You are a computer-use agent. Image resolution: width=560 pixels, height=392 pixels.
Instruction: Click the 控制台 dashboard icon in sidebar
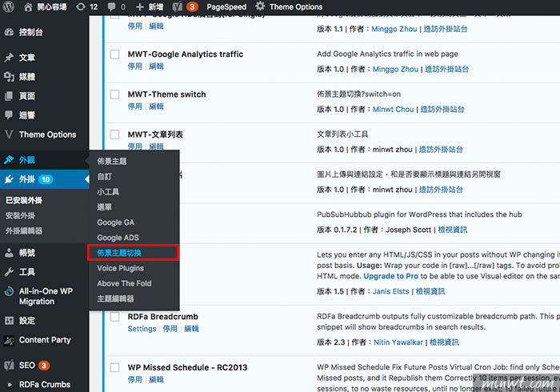pyautogui.click(x=9, y=32)
